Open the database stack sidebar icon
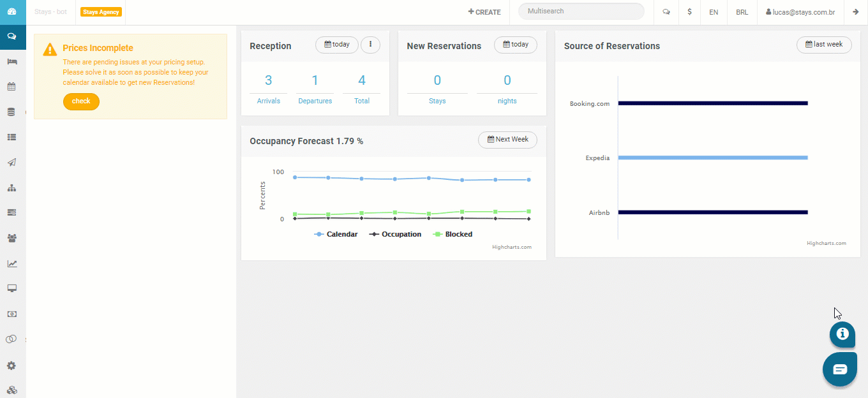Screen dimensions: 868x398 point(11,112)
